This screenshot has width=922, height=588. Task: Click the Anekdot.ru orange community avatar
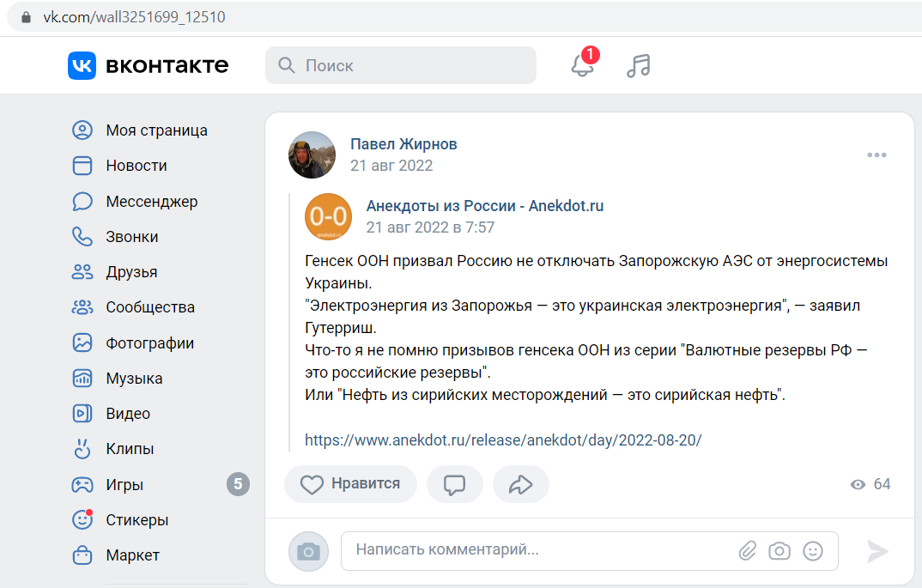pyautogui.click(x=328, y=217)
